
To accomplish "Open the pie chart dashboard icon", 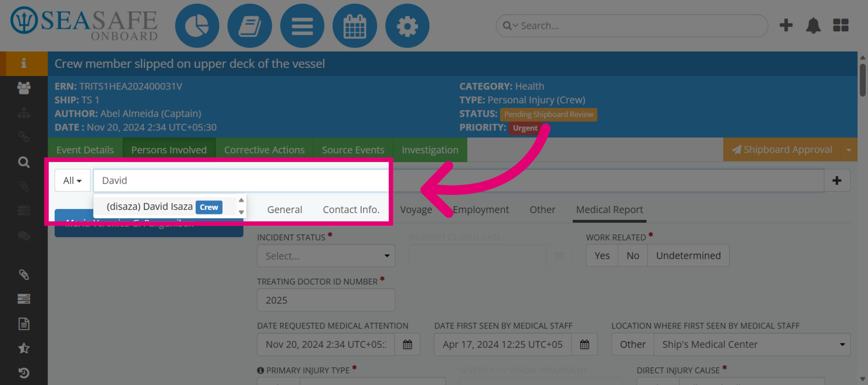I will 197,26.
